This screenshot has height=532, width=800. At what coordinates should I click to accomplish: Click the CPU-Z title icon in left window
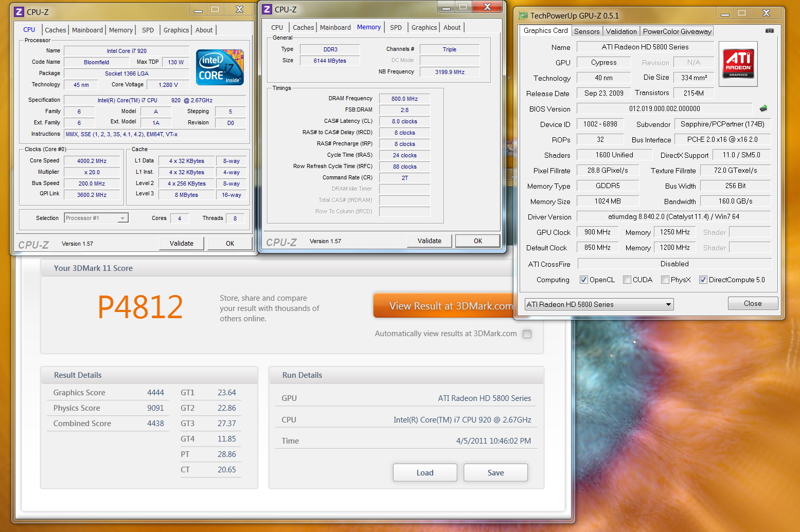tap(19, 12)
